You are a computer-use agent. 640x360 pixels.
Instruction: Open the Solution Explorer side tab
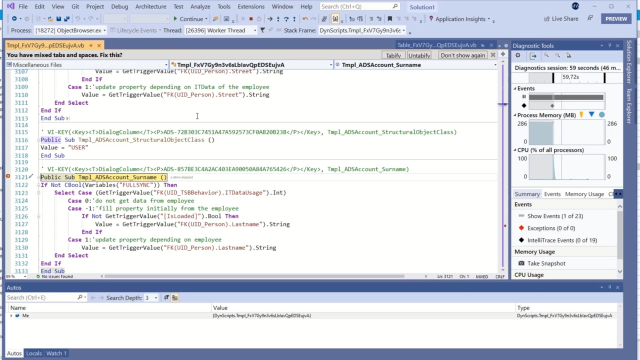(x=629, y=61)
